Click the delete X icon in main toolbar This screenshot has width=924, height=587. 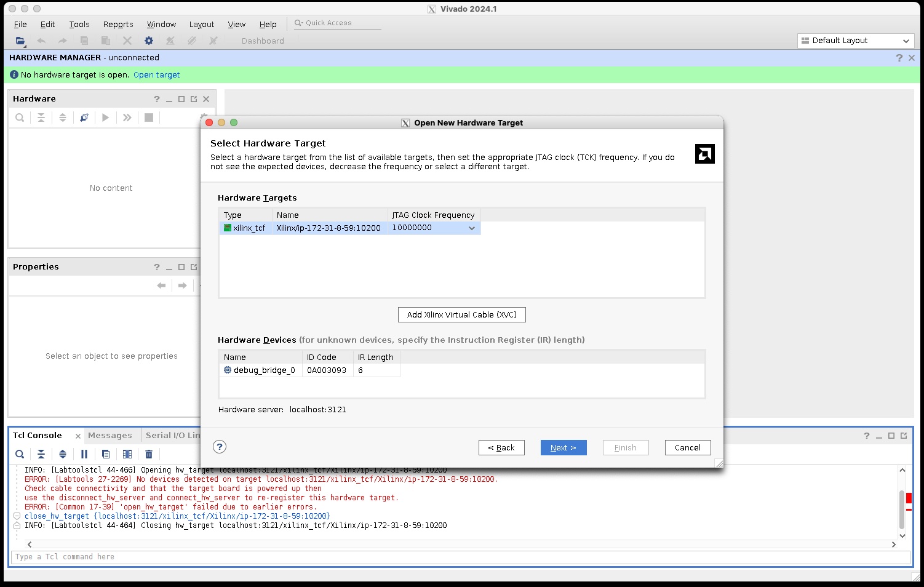127,41
